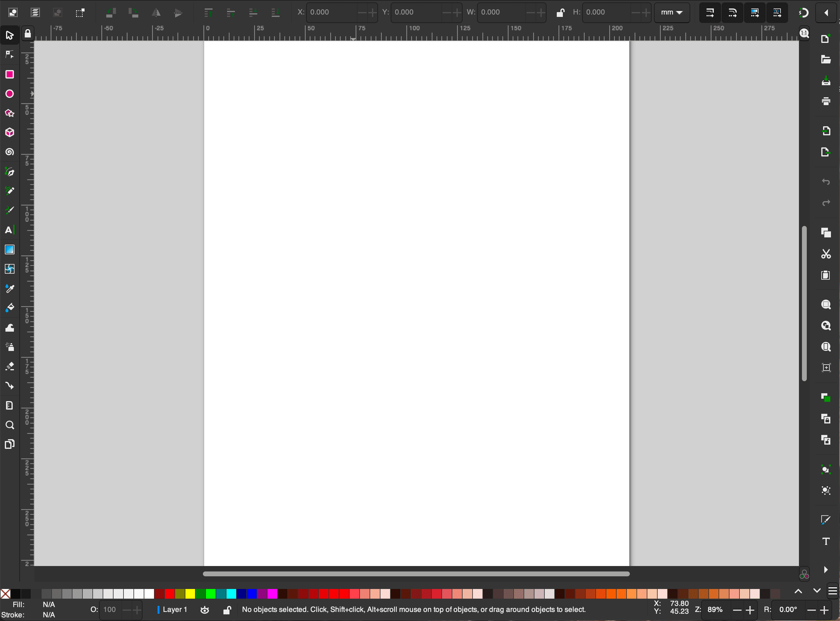The image size is (840, 621).
Task: Select the Star polygon tool
Action: (x=10, y=113)
